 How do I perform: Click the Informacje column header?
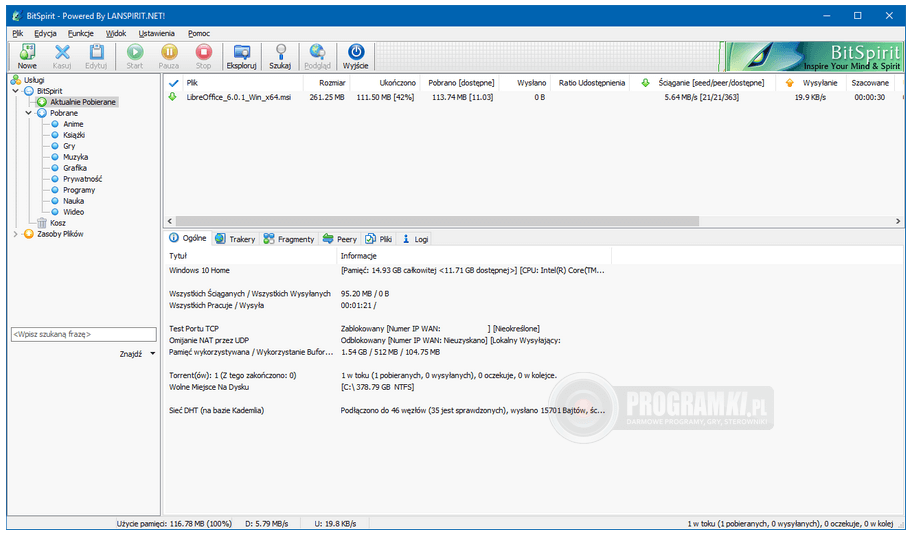coord(474,256)
